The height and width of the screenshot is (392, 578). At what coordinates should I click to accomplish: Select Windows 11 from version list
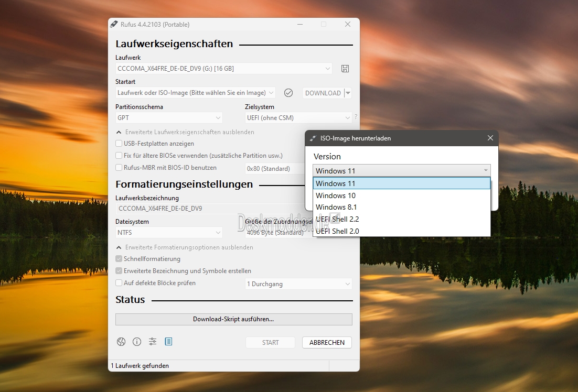click(402, 183)
